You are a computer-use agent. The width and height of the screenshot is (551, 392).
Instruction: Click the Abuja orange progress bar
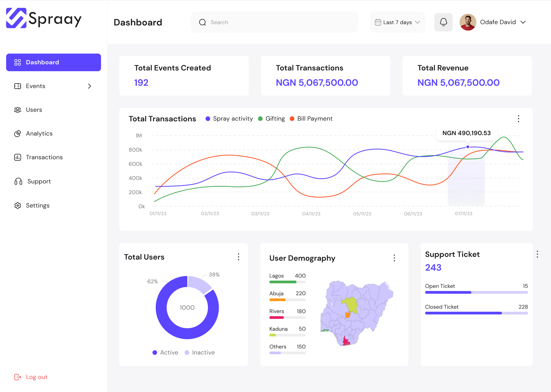[277, 300]
